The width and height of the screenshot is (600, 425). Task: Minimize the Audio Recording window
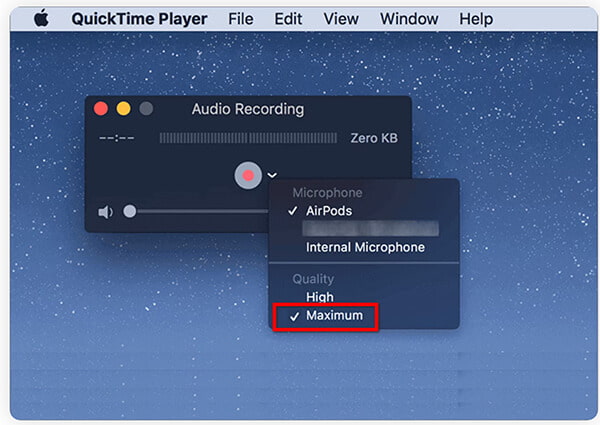pos(124,109)
